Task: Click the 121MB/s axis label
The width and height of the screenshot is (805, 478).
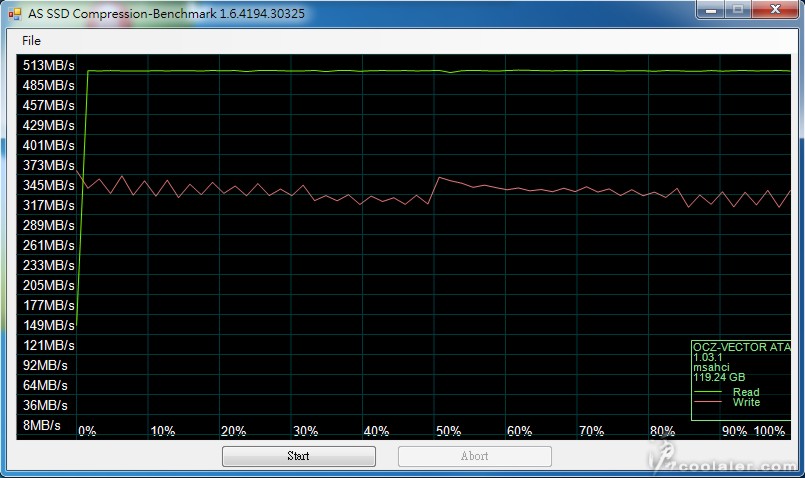Action: coord(49,346)
